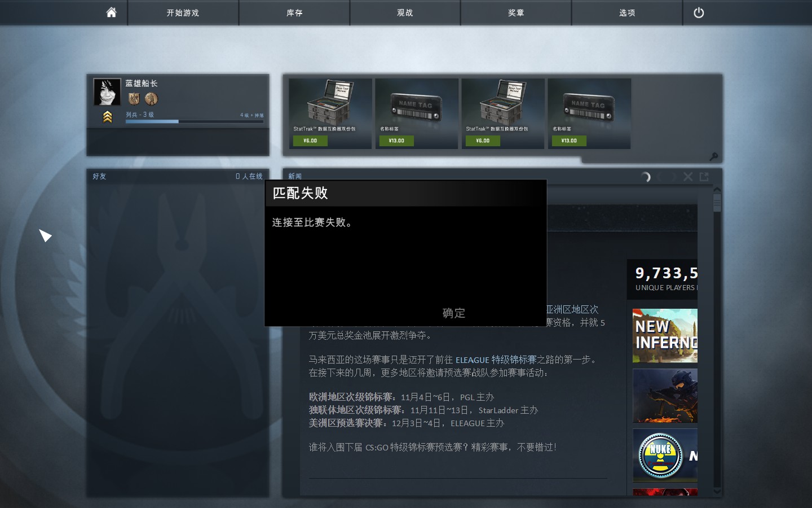Buy the second StatTrak pack for ¥6.00
812x508 pixels.
point(483,141)
